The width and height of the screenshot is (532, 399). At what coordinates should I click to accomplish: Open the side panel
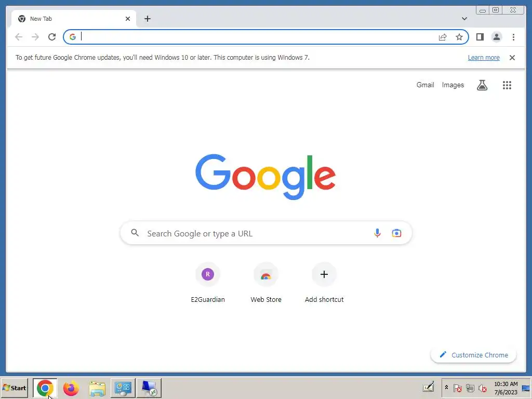tap(480, 37)
